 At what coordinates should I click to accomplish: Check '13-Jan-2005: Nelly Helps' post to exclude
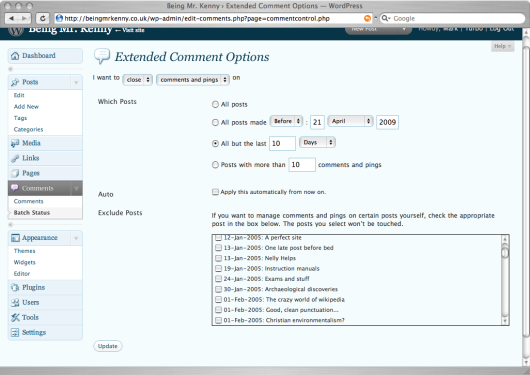218,258
